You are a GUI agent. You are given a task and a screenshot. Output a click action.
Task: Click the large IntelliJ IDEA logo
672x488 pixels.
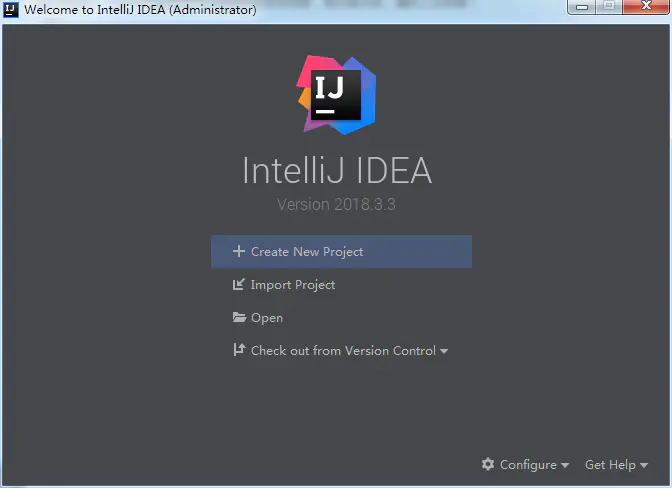336,95
